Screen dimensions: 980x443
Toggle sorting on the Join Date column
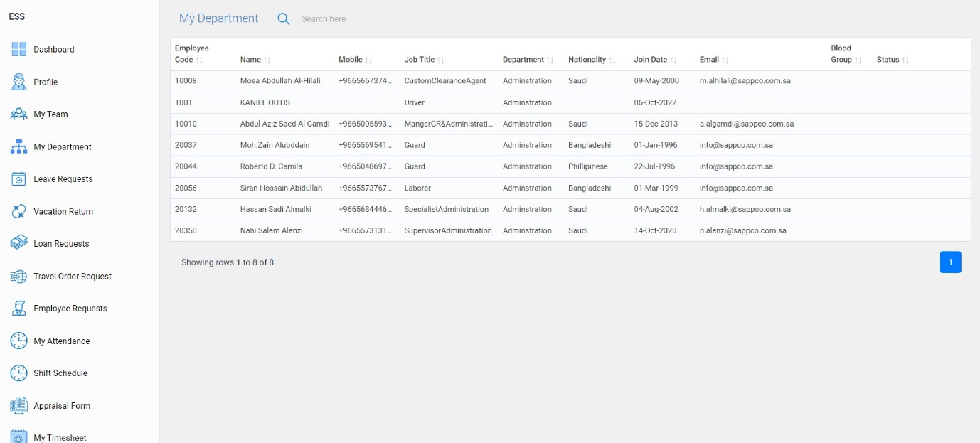click(x=672, y=60)
